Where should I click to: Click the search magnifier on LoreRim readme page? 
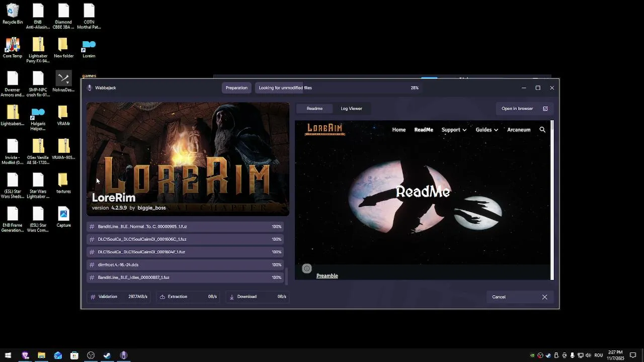542,130
